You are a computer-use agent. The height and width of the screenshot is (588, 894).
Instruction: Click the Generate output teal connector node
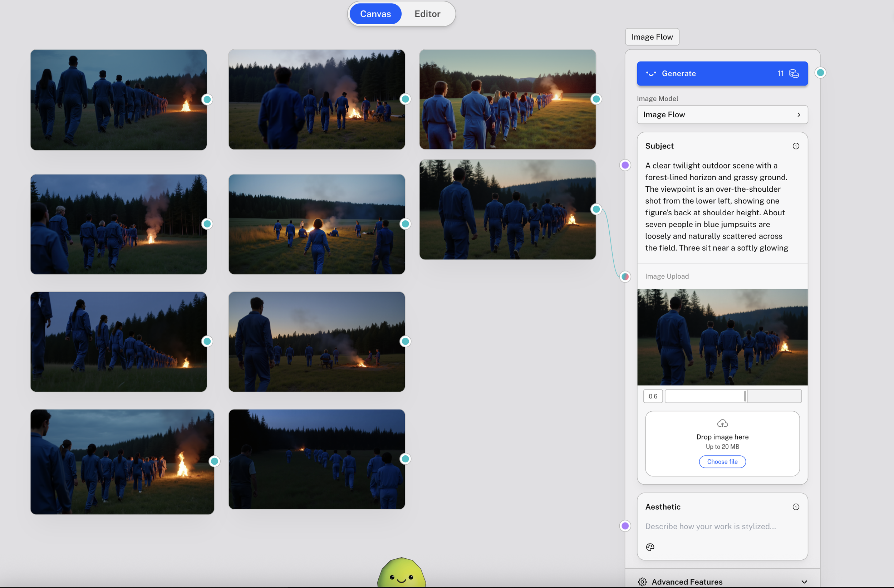click(x=820, y=73)
